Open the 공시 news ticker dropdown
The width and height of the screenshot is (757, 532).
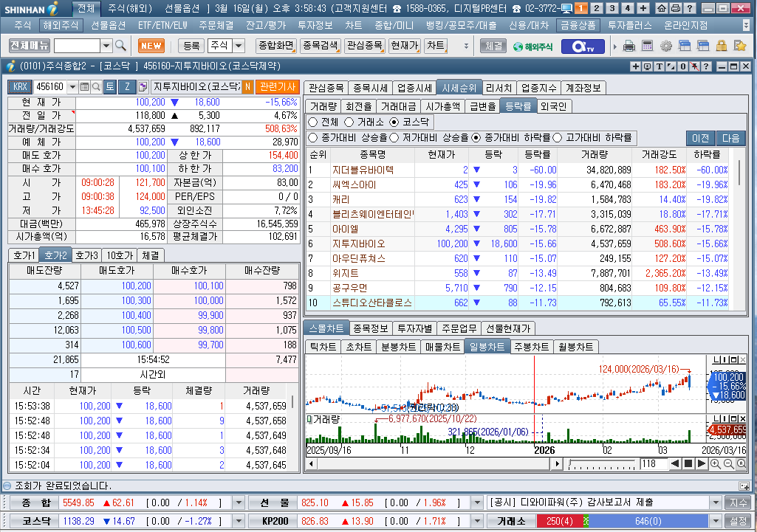tap(716, 502)
